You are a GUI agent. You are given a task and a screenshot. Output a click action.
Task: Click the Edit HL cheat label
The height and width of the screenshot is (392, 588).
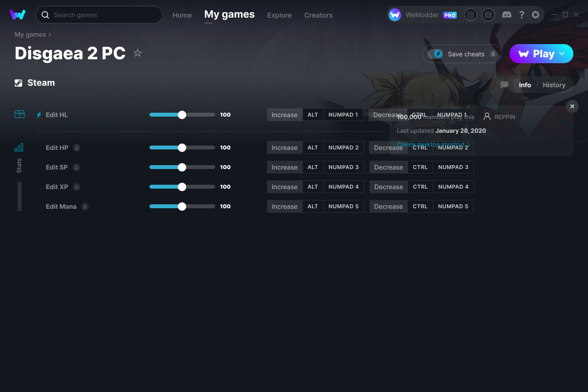click(57, 115)
